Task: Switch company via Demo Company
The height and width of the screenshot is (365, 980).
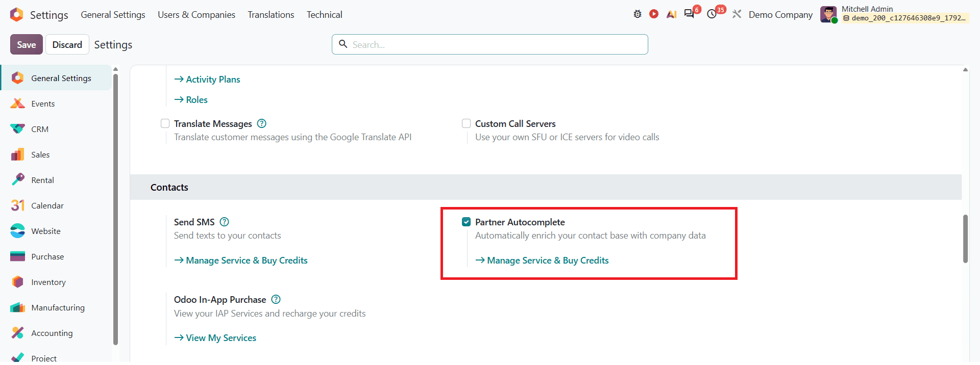Action: click(x=780, y=15)
